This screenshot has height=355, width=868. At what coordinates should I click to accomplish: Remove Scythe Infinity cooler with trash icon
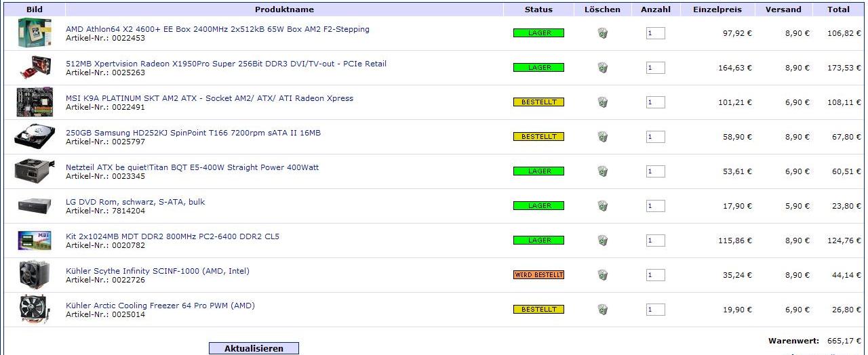click(x=602, y=275)
